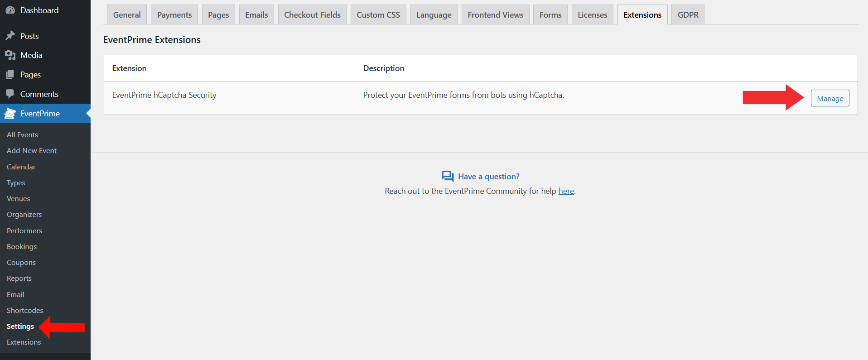Select Settings in the EventPrime submenu
Viewport: 868px width, 360px height.
tap(20, 326)
